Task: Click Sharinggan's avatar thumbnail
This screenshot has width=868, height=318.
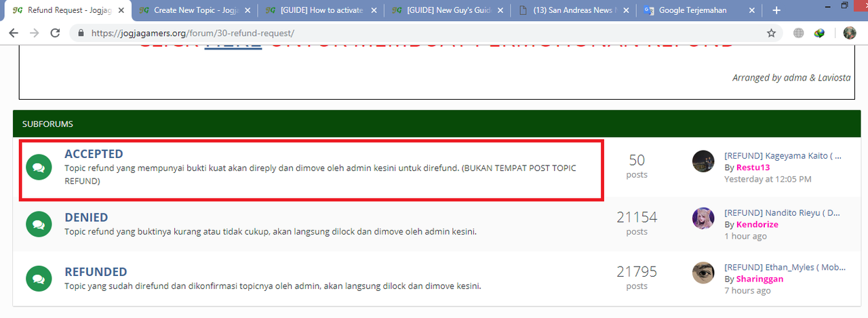Action: click(703, 273)
